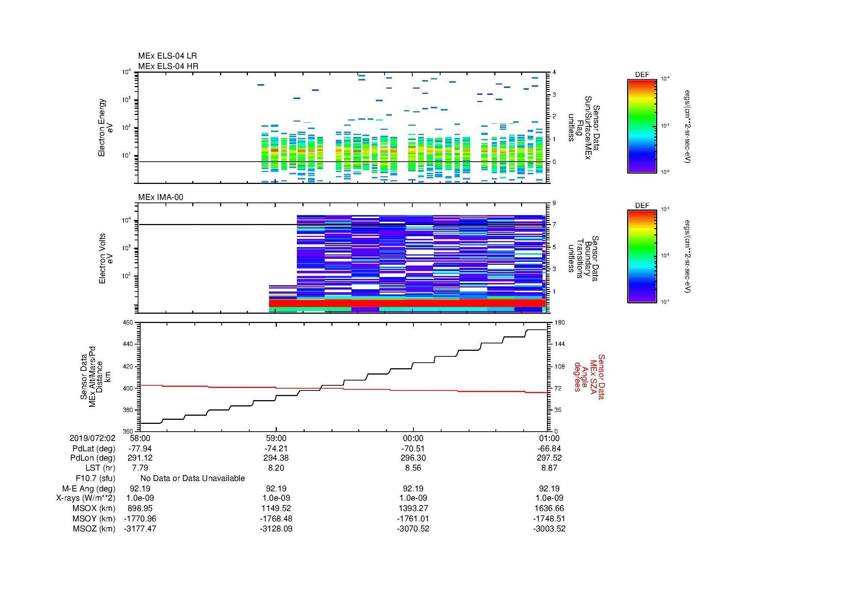The height and width of the screenshot is (613, 868).
Task: Click the top DEF color bar legend
Action: pos(642,126)
